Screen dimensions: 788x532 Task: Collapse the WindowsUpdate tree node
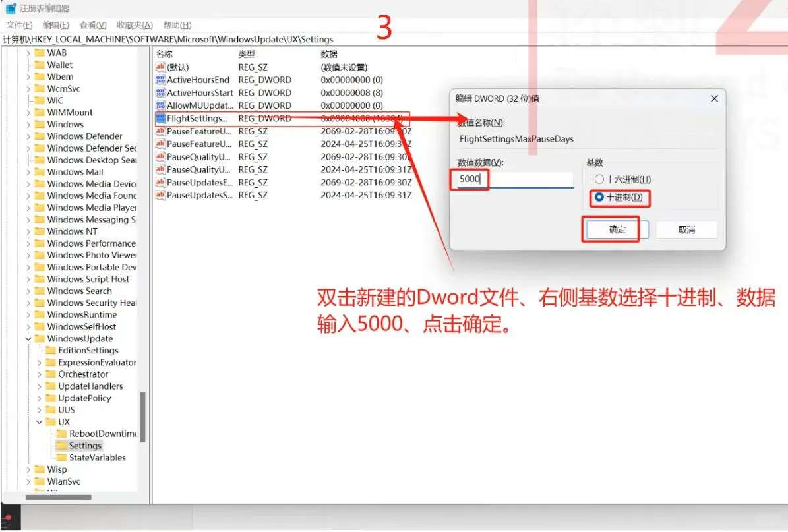(x=28, y=339)
